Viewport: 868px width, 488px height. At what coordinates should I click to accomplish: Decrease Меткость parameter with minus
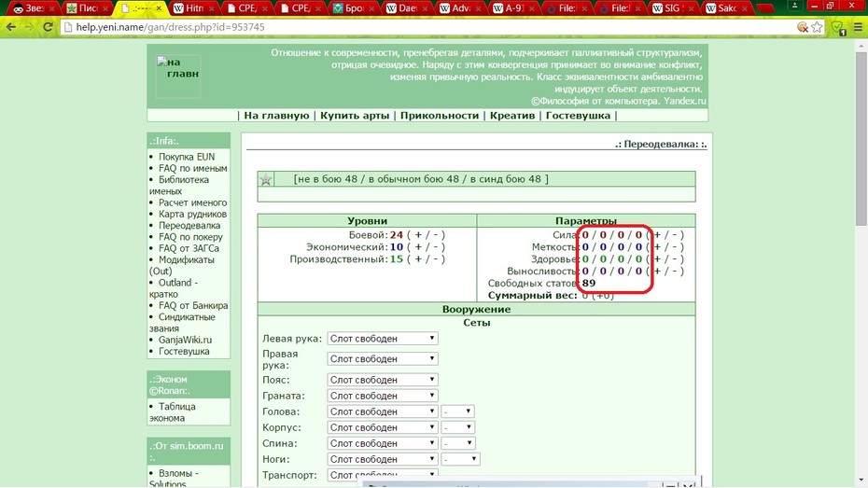(x=675, y=247)
